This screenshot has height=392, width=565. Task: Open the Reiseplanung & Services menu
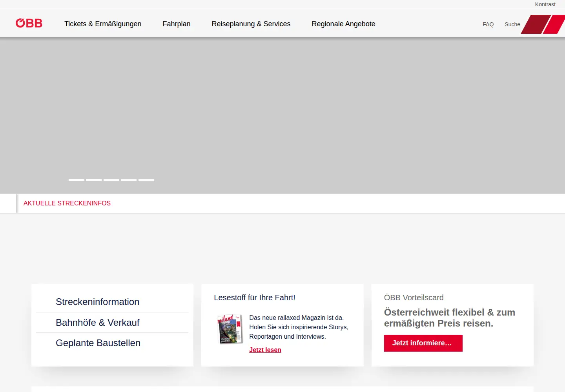[x=251, y=24]
